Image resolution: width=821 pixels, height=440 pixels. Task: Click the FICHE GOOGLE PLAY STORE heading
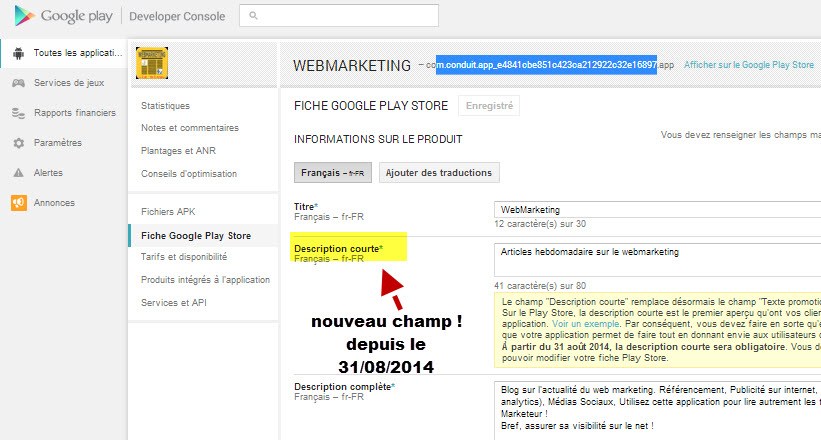click(371, 106)
